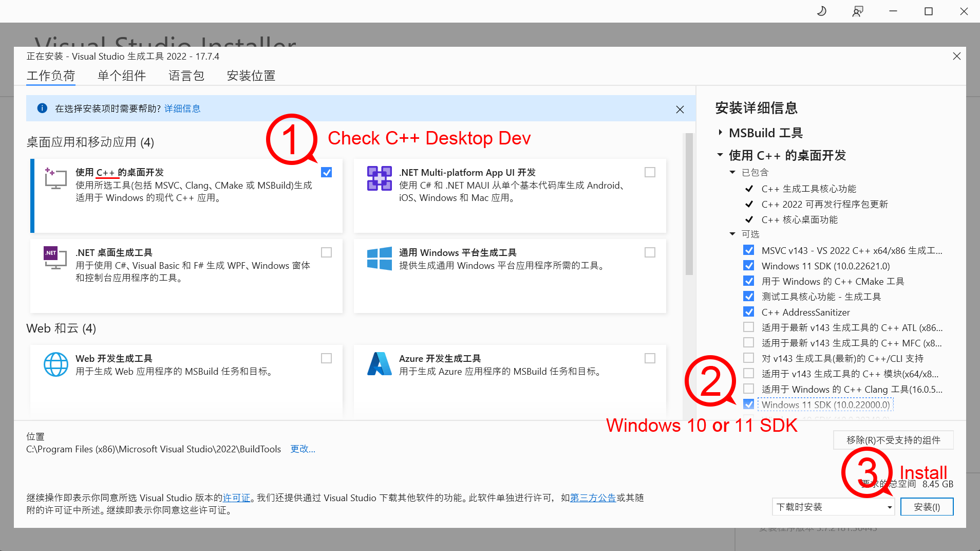Screen dimensions: 980x551
Task: Click the Azure build tools icon
Action: [379, 364]
